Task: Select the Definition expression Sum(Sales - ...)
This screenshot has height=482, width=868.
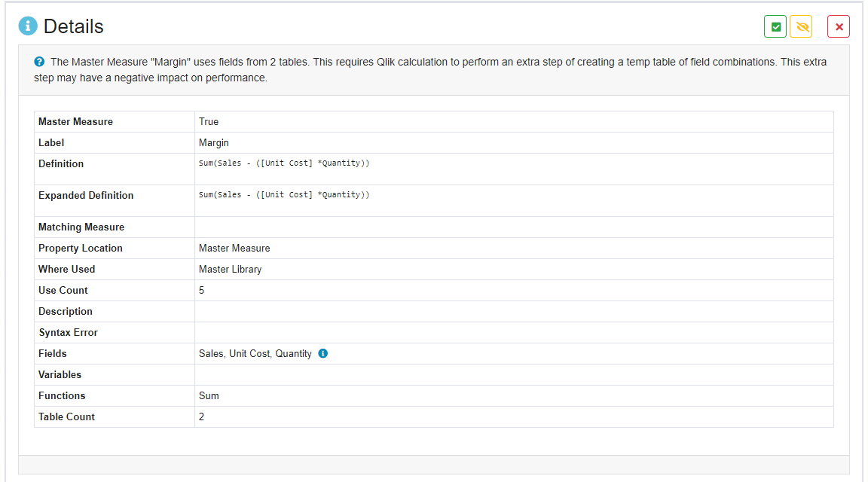Action: (284, 163)
